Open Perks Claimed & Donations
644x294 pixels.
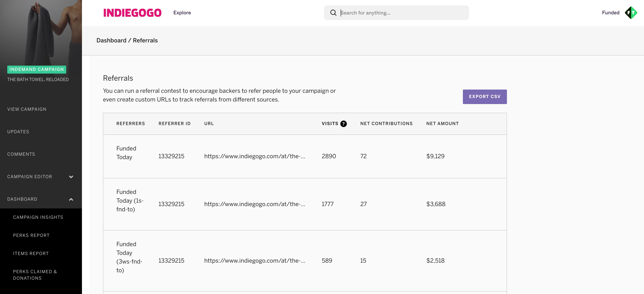tap(35, 275)
